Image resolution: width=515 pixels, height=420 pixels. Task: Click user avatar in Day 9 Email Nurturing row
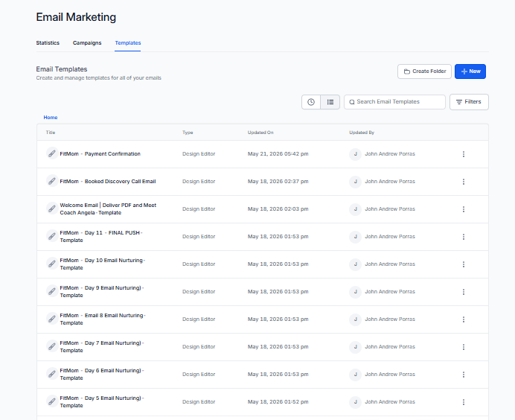pos(356,292)
